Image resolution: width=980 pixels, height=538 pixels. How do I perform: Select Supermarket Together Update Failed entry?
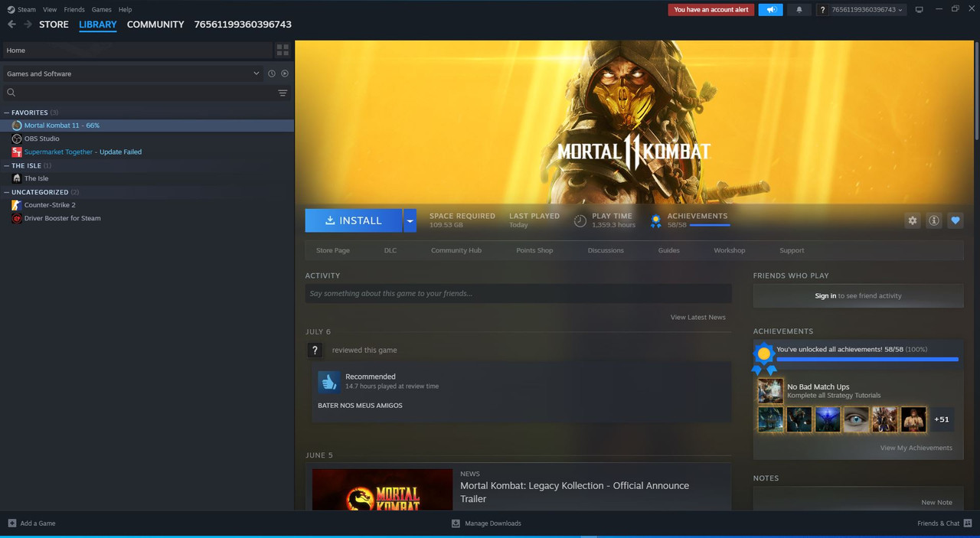pyautogui.click(x=147, y=152)
